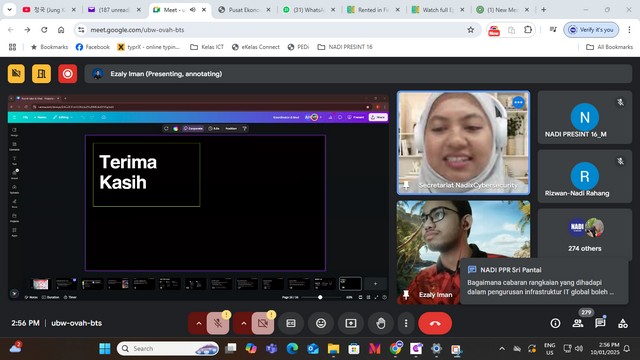Open the emoji reactions button
The height and width of the screenshot is (360, 640).
pyautogui.click(x=321, y=323)
